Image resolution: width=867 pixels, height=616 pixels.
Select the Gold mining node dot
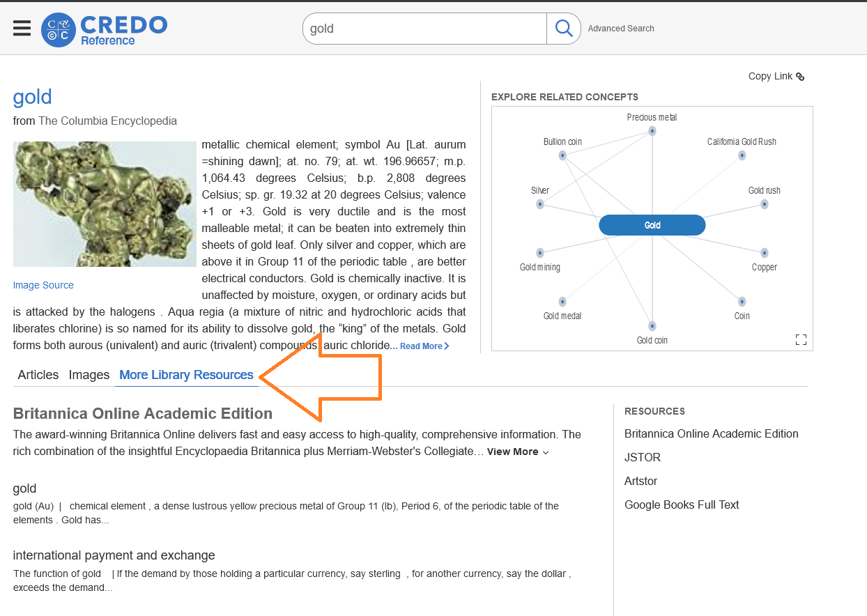[540, 253]
